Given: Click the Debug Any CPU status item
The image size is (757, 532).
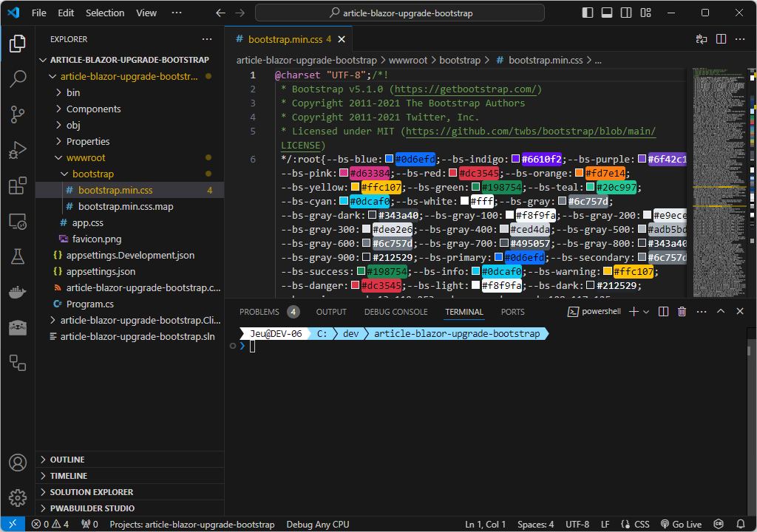Looking at the screenshot, I should [x=318, y=524].
